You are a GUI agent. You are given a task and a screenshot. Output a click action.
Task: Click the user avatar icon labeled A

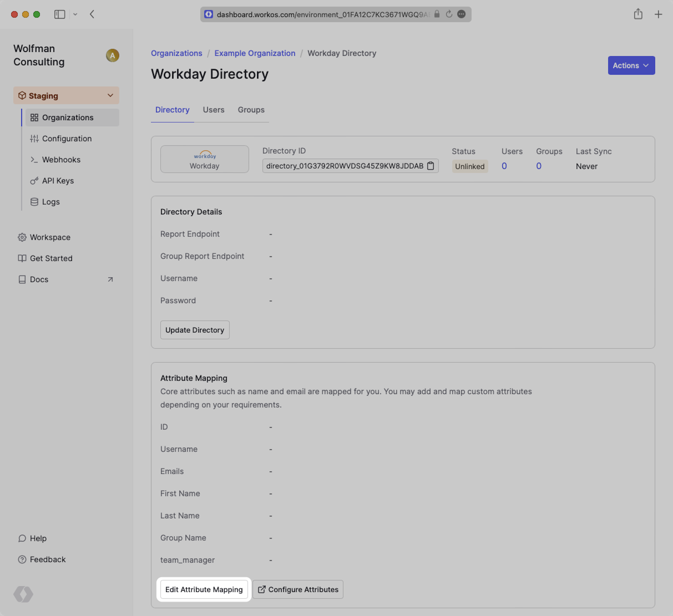[113, 55]
